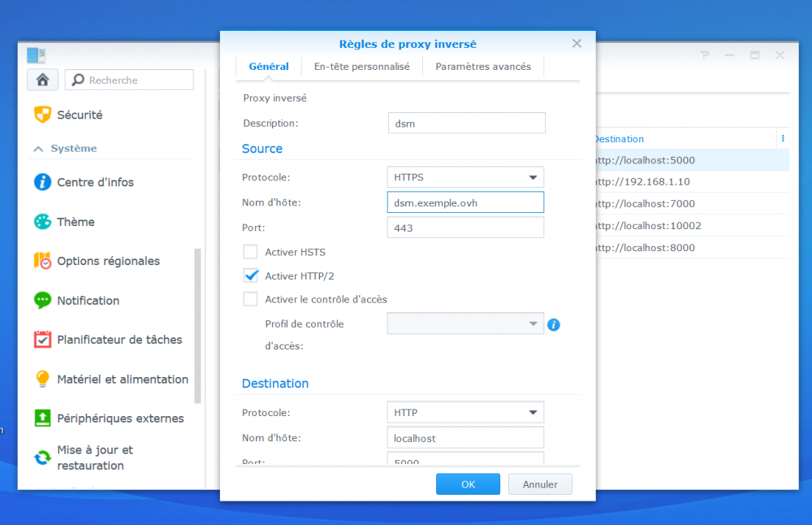Open the Source Protocole HTTPS dropdown
812x525 pixels.
(465, 177)
